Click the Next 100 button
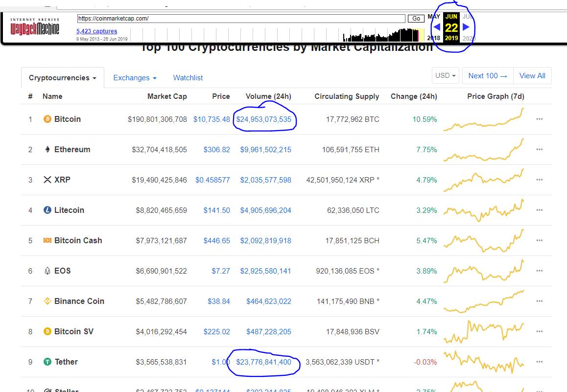567x392 pixels. (488, 76)
